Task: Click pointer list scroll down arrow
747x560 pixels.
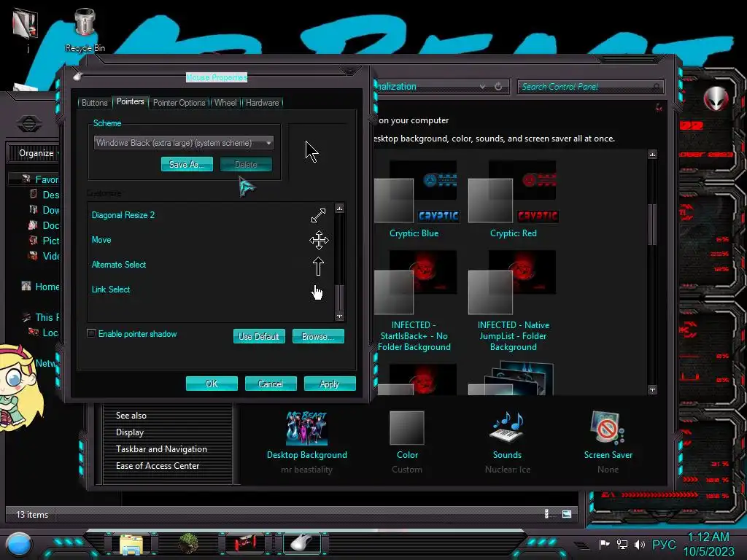Action: click(339, 316)
